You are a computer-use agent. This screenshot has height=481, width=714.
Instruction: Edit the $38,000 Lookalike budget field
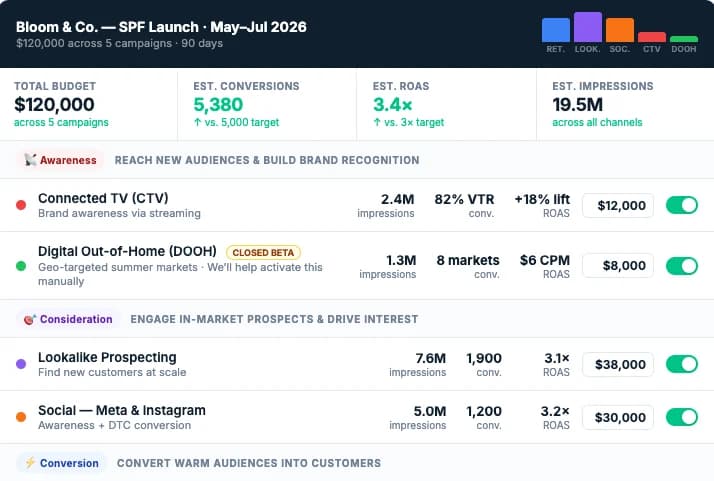(x=618, y=364)
